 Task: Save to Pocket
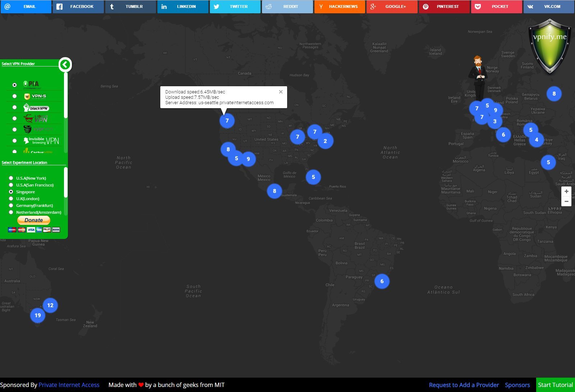[497, 6]
